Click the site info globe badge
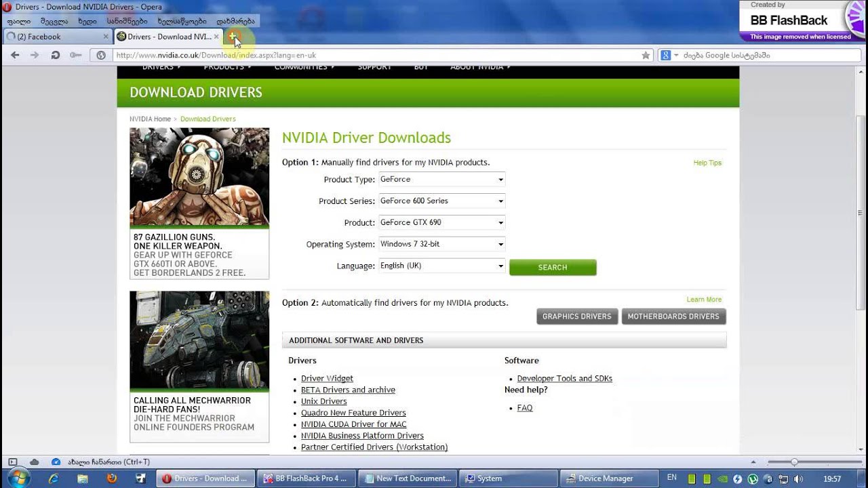 pyautogui.click(x=101, y=56)
